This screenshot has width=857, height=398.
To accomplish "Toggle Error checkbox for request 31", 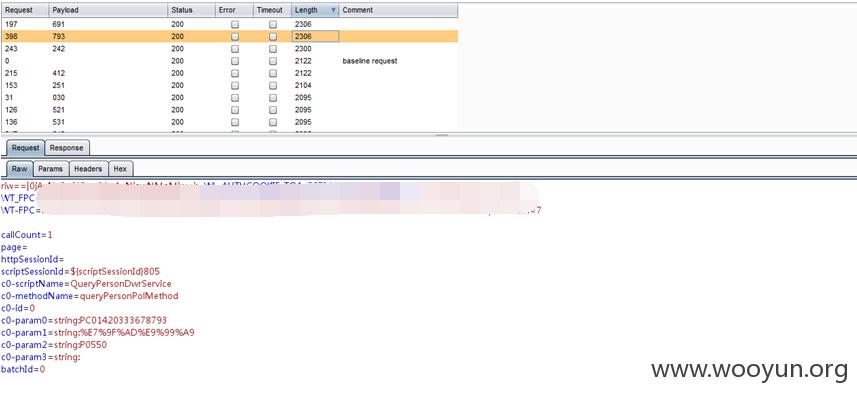I will [x=235, y=98].
